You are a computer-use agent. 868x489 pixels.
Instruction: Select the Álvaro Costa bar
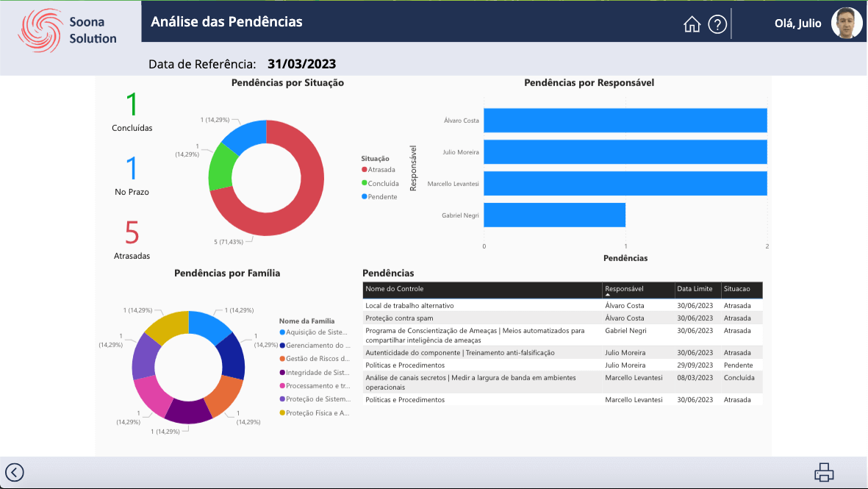pyautogui.click(x=625, y=121)
